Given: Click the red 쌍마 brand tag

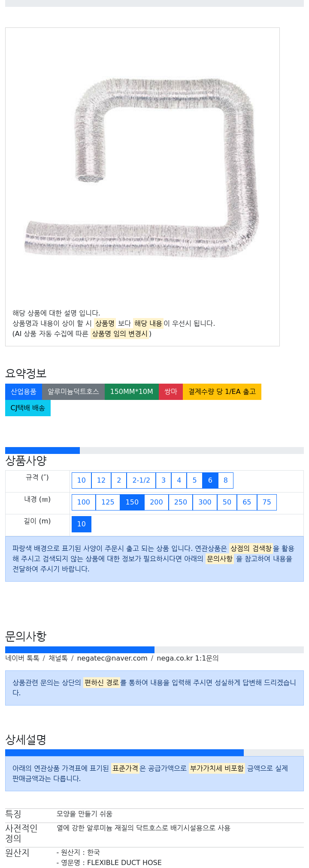Looking at the screenshot, I should pos(171,392).
